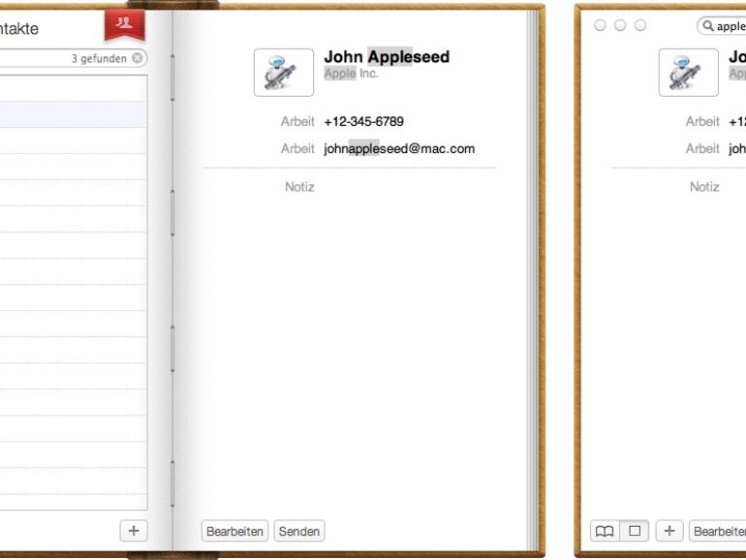
Task: Click the Bearbeiten button in the right window
Action: click(x=718, y=531)
